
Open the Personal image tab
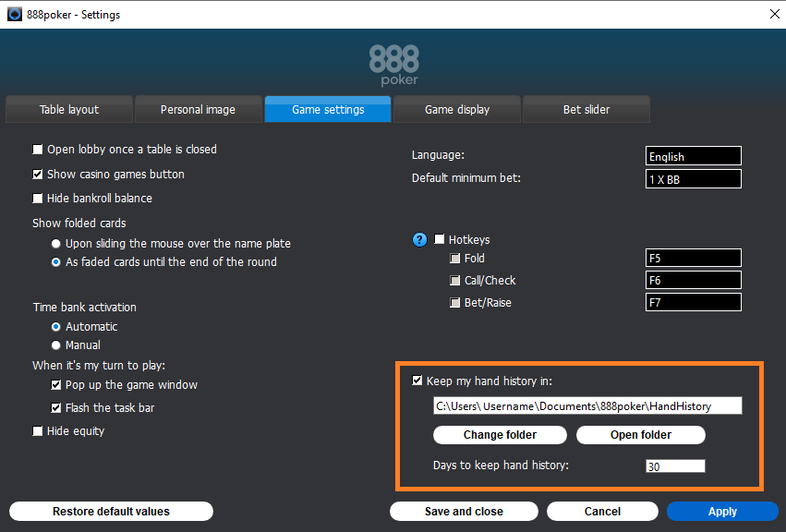click(198, 109)
